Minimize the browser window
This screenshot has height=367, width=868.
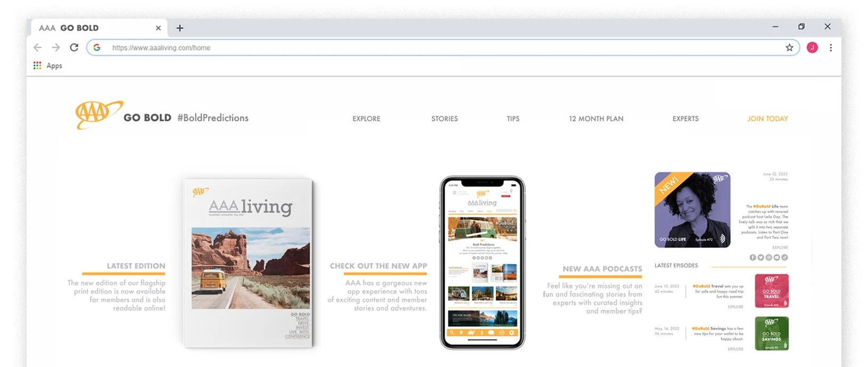click(775, 27)
